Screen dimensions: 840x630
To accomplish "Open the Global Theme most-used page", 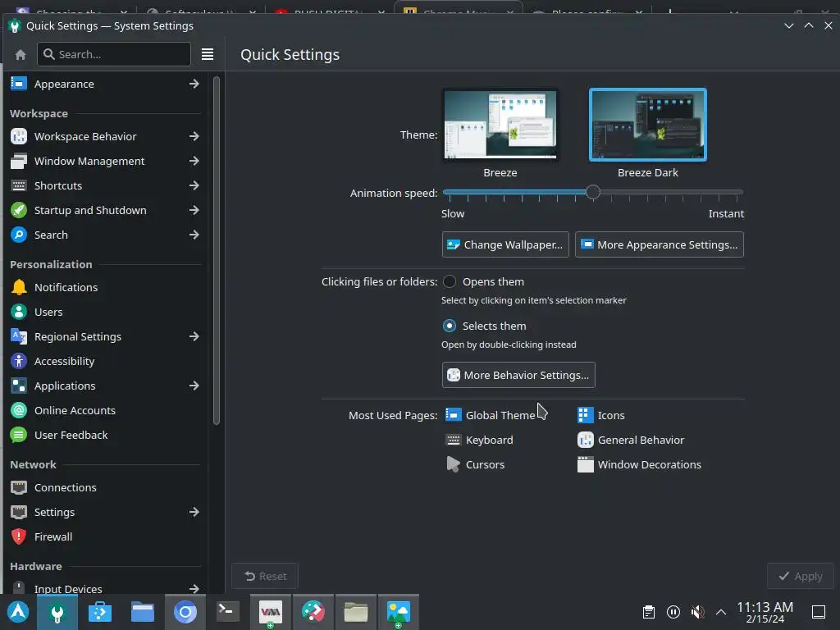I will point(490,415).
